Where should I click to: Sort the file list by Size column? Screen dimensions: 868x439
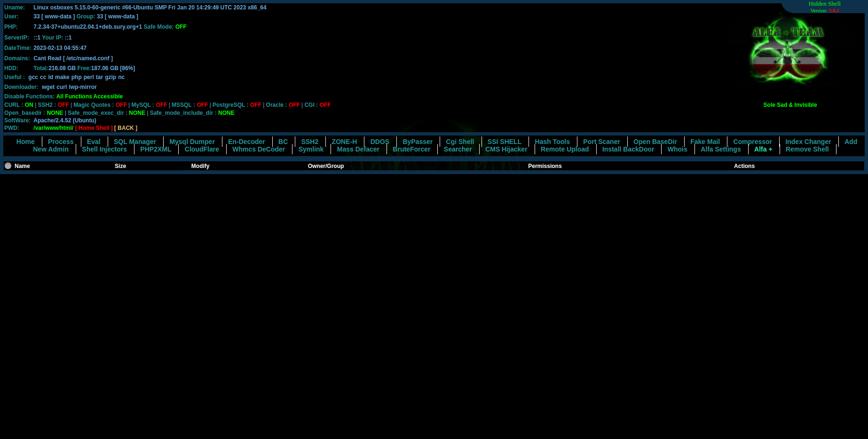tap(120, 166)
